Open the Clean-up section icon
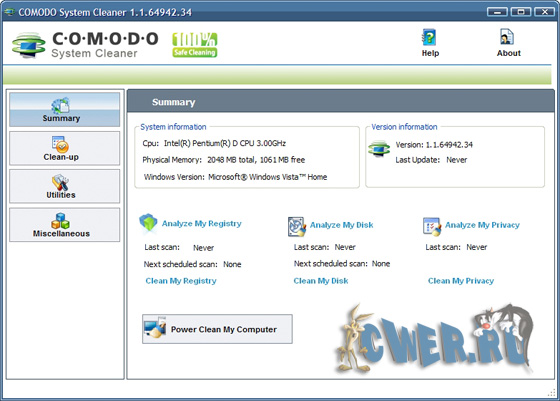This screenshot has height=401, width=560. coord(60,144)
